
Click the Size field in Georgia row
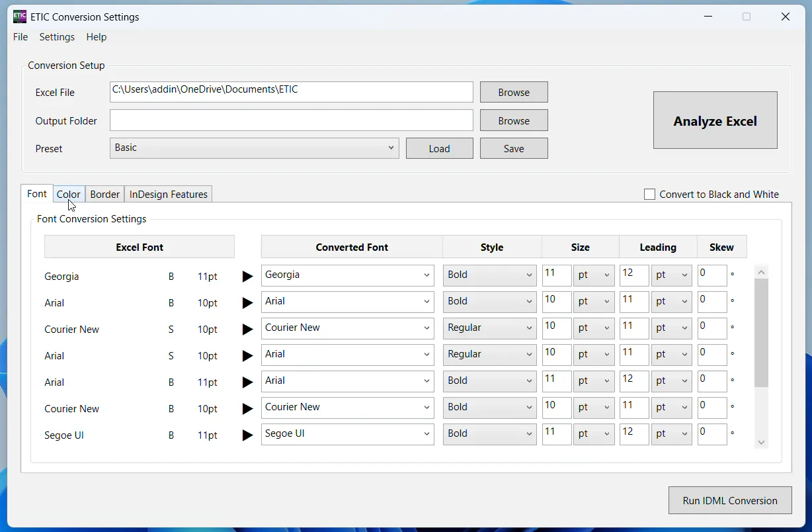pos(557,275)
